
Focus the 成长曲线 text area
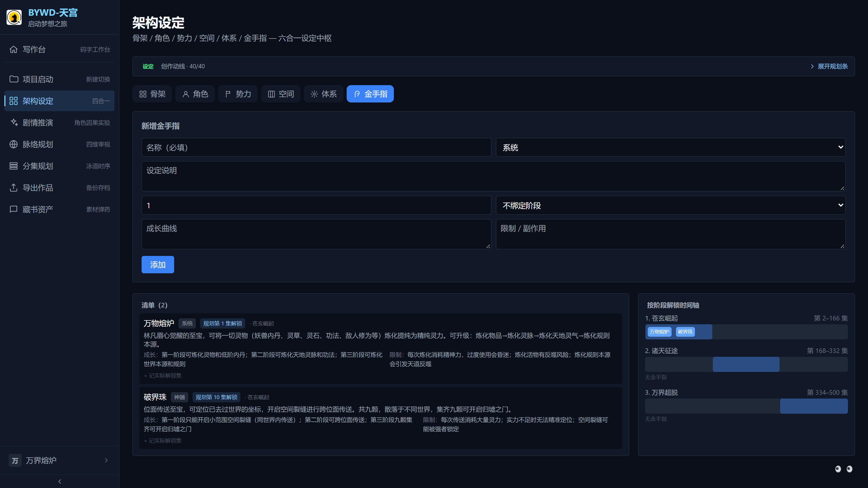coord(316,235)
